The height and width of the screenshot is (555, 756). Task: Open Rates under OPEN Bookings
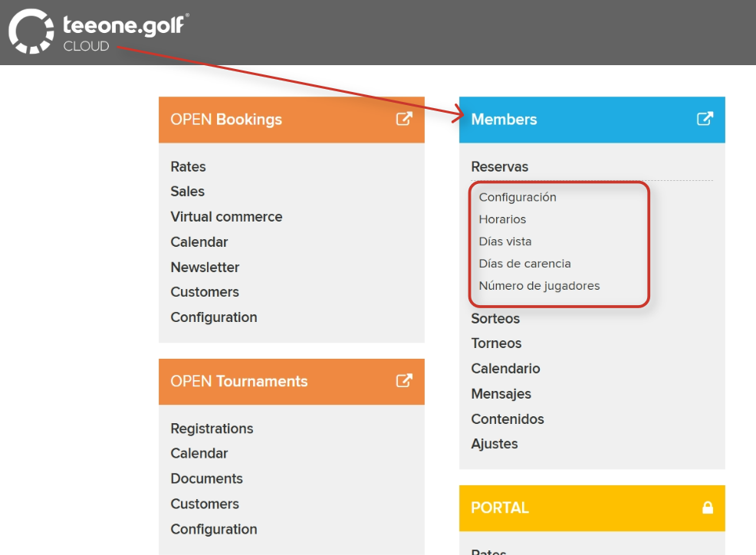pos(188,166)
